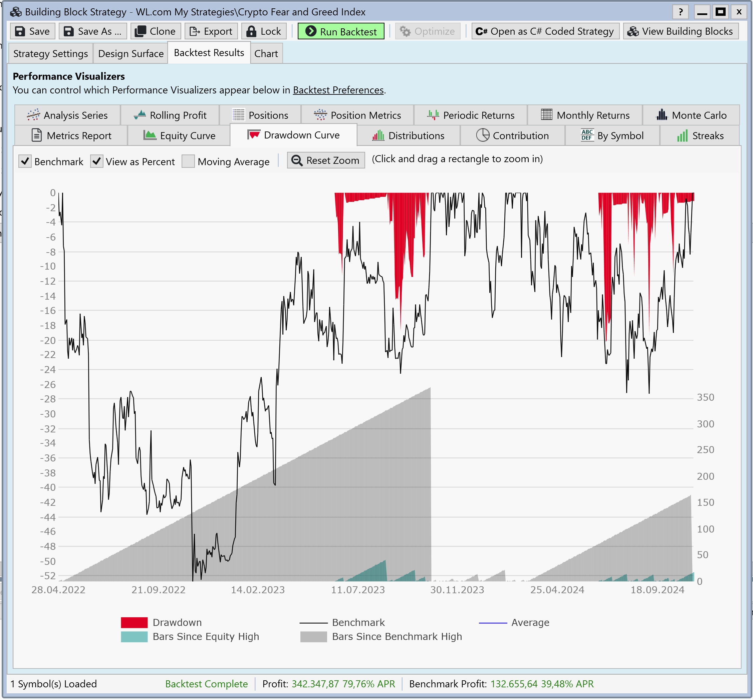The width and height of the screenshot is (753, 700).
Task: Disable the View as Percent checkbox
Action: pyautogui.click(x=97, y=162)
